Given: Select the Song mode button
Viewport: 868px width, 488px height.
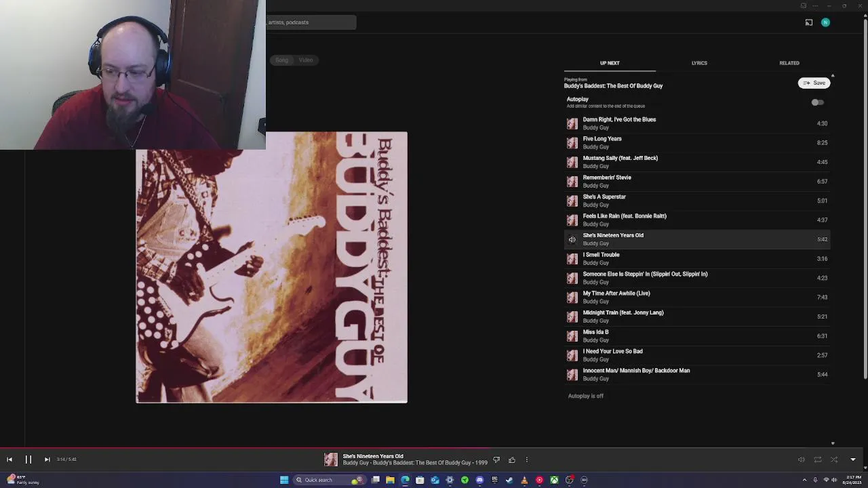Looking at the screenshot, I should (281, 60).
